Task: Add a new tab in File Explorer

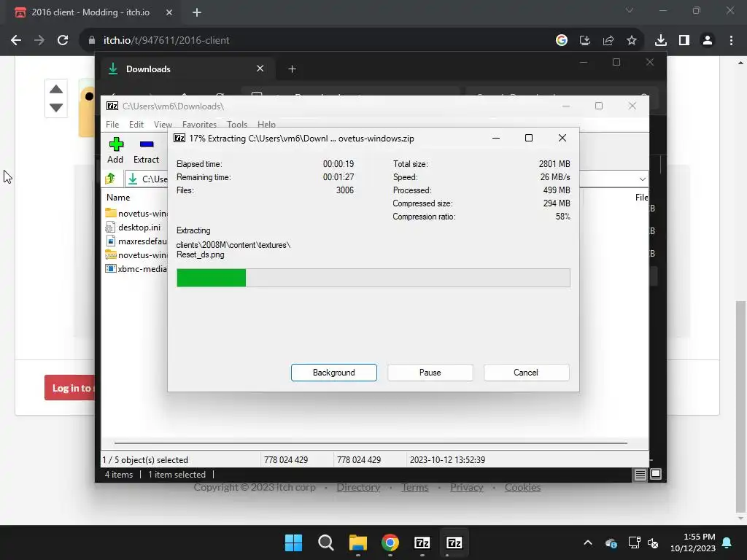Action: 292,69
